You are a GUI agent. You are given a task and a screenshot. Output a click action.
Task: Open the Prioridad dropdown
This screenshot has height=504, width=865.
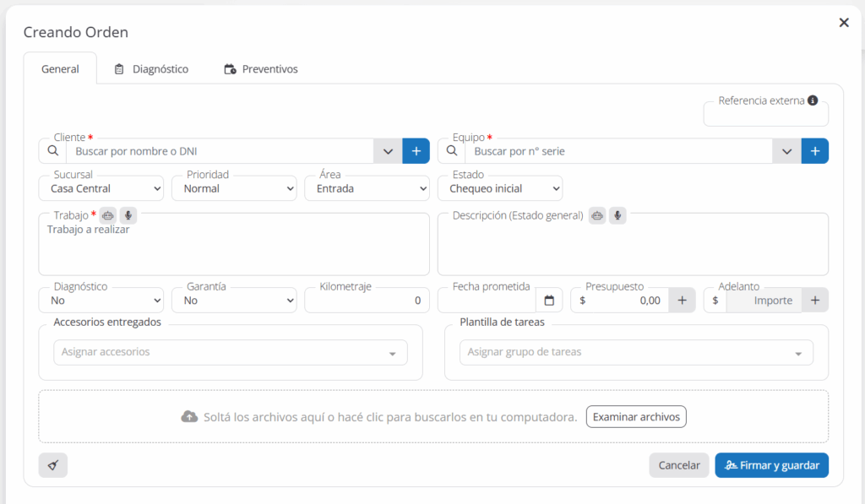[x=234, y=189]
